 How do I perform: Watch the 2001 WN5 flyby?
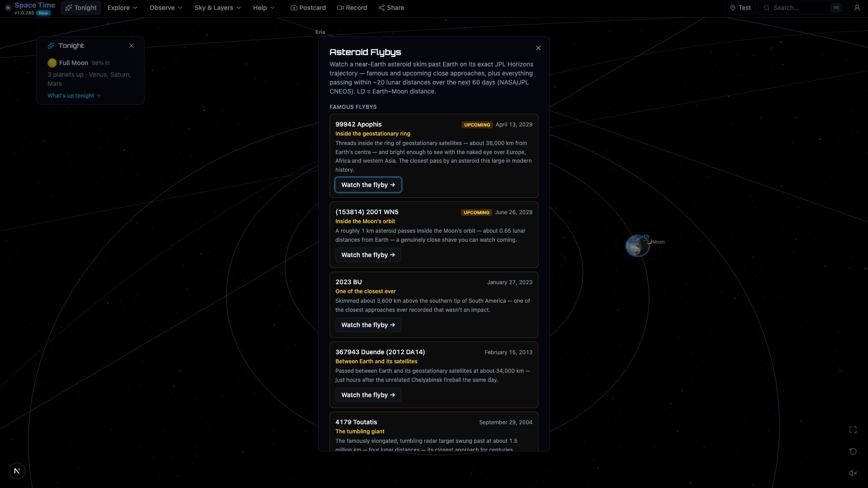click(368, 255)
